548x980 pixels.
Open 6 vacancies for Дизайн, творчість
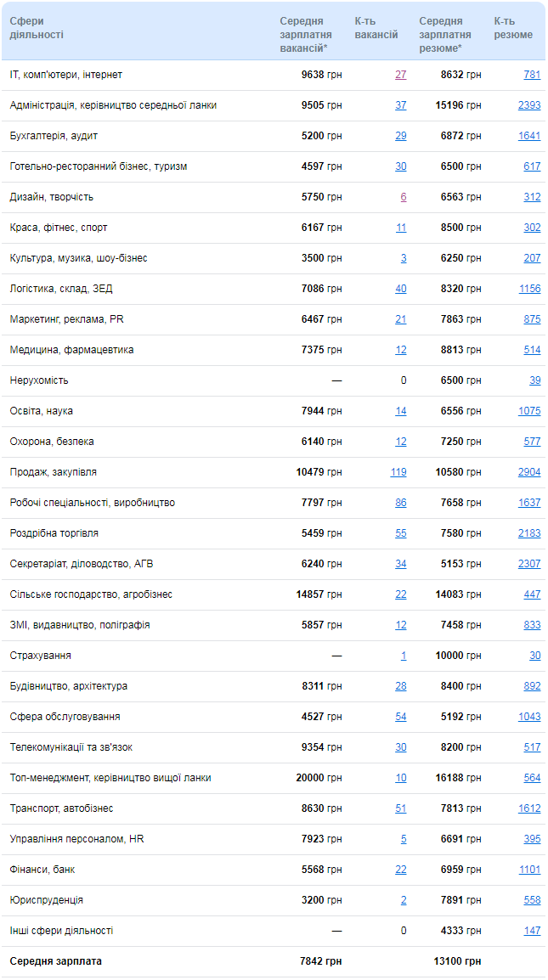click(404, 197)
